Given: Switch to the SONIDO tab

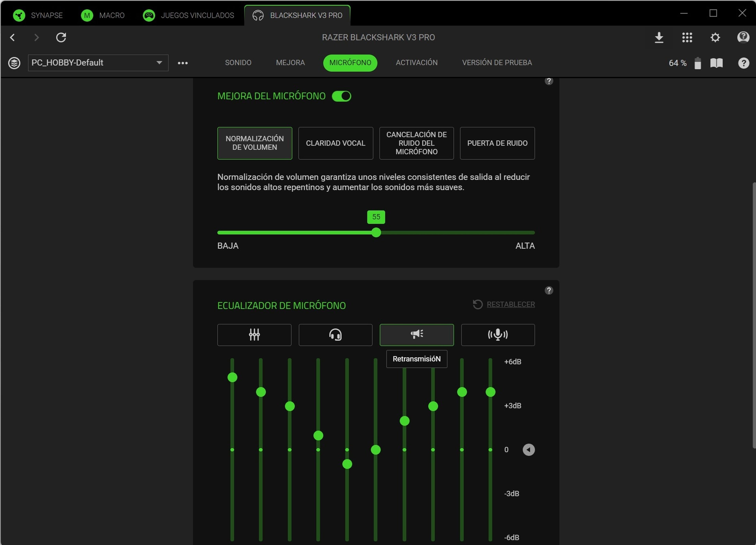Looking at the screenshot, I should pyautogui.click(x=238, y=63).
